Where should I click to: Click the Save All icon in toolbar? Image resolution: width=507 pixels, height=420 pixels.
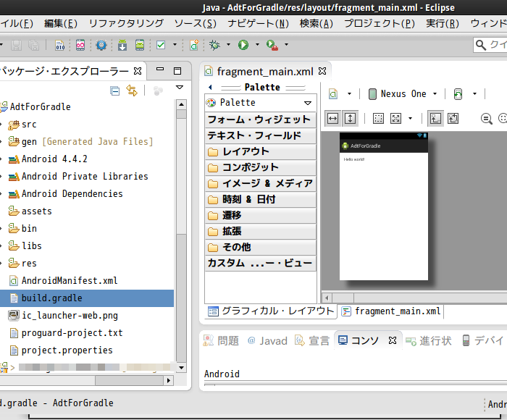pos(33,45)
